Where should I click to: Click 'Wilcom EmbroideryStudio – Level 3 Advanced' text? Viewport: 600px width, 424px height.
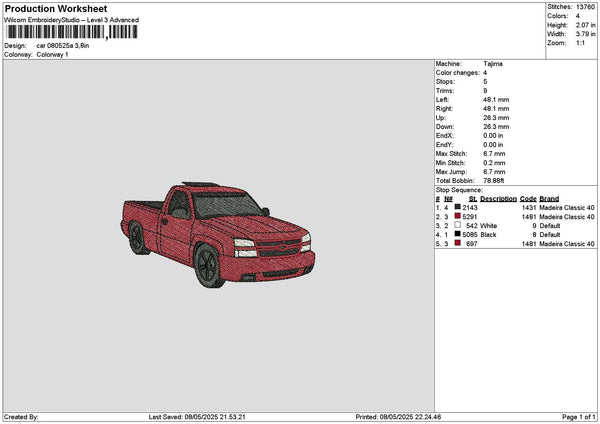(x=72, y=20)
